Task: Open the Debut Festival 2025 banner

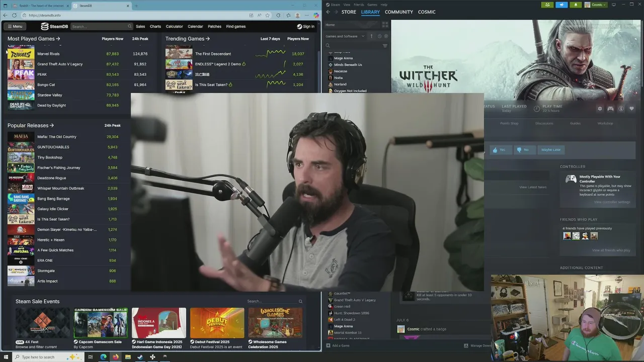Action: [x=217, y=323]
